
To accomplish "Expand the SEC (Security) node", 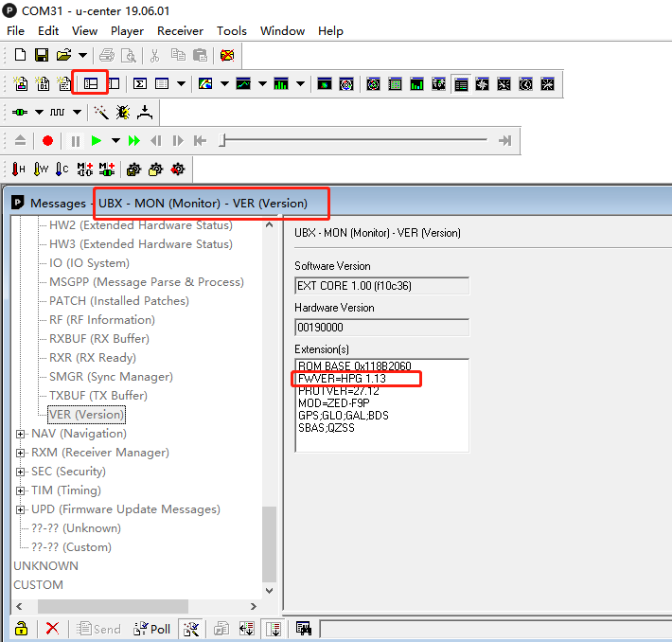I will pos(20,472).
